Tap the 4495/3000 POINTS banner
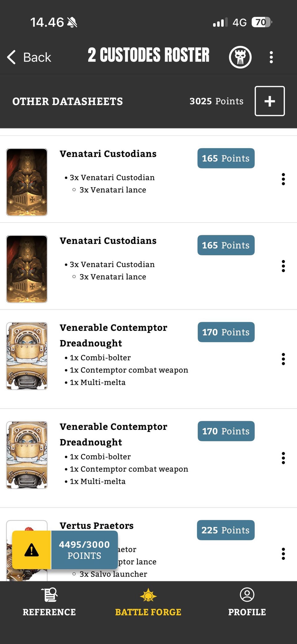This screenshot has height=644, width=297. point(84,550)
